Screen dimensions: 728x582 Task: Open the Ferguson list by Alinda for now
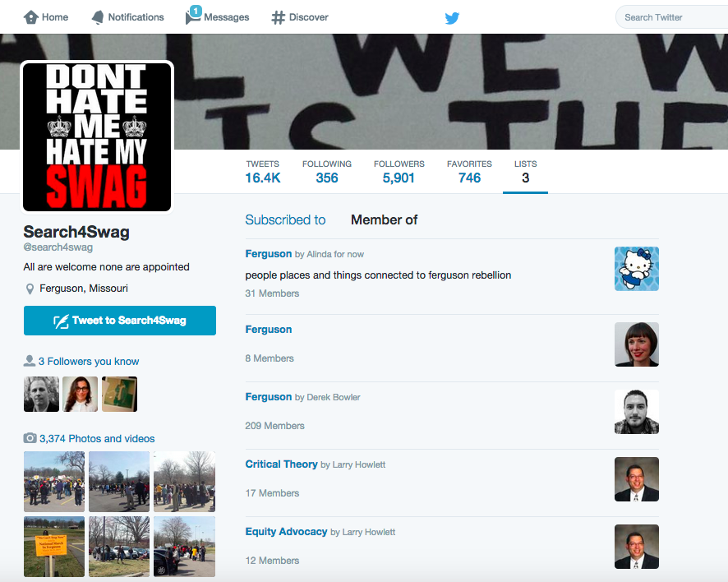pos(269,254)
